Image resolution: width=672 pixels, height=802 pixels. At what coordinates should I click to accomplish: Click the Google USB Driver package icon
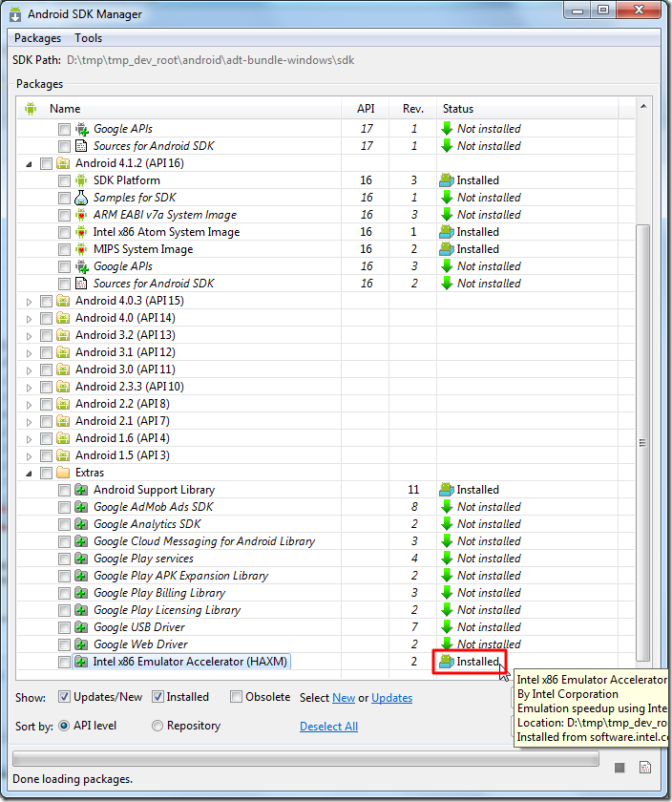[81, 627]
